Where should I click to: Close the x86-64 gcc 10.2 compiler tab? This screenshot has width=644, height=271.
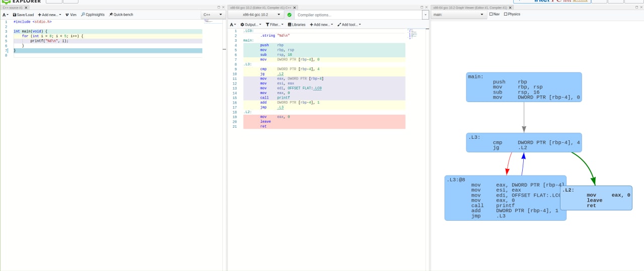tap(295, 8)
